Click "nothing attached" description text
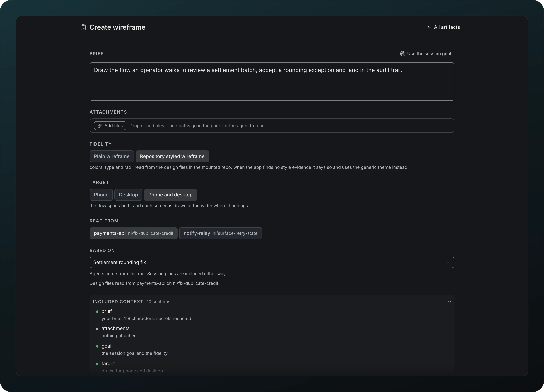 119,336
